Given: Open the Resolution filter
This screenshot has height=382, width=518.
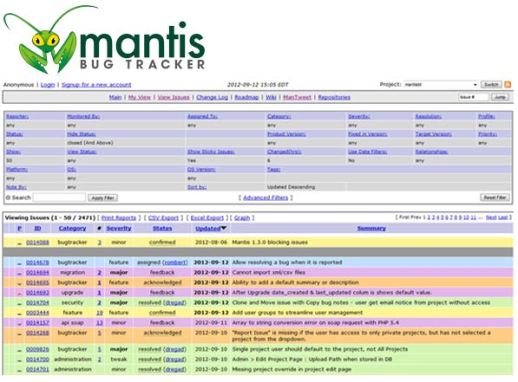Looking at the screenshot, I should [428, 116].
